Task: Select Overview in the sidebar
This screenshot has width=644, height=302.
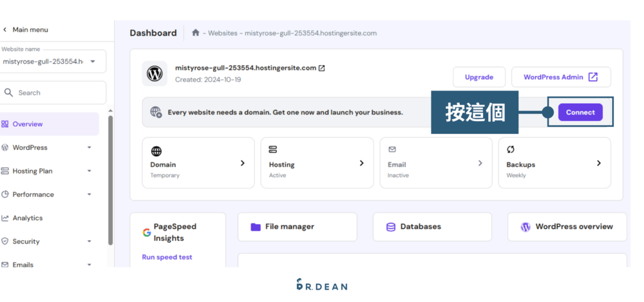Action: point(50,124)
